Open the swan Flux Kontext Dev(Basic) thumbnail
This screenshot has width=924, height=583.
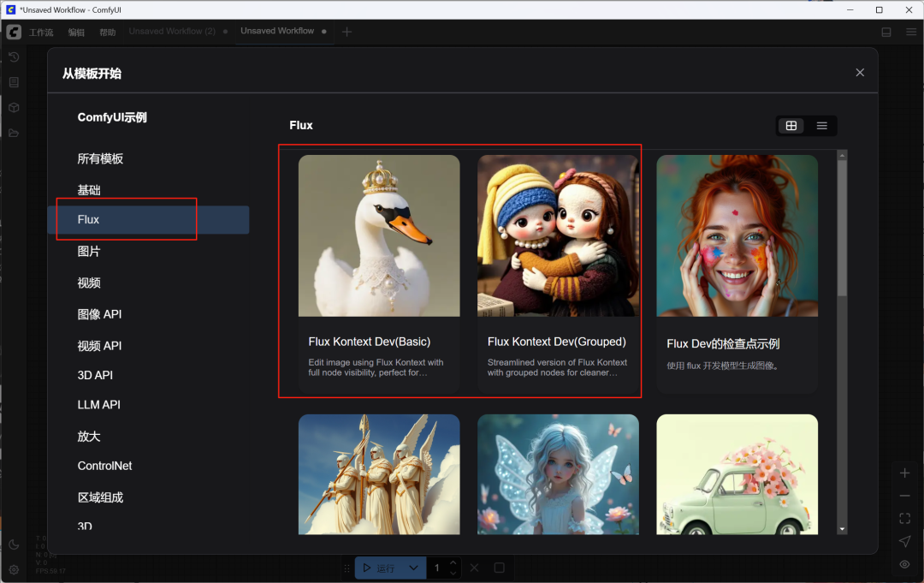tap(379, 235)
